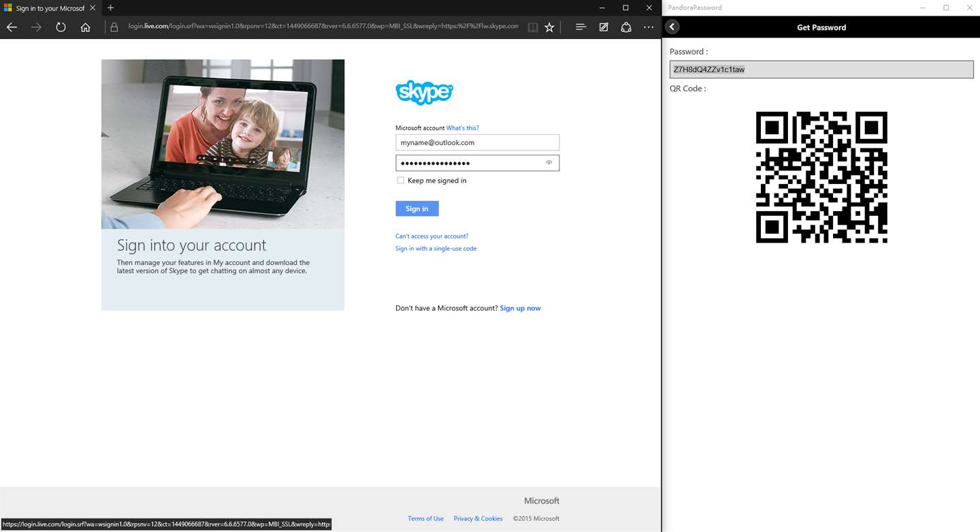
Task: Make a Web Note in Edge
Action: tap(604, 27)
